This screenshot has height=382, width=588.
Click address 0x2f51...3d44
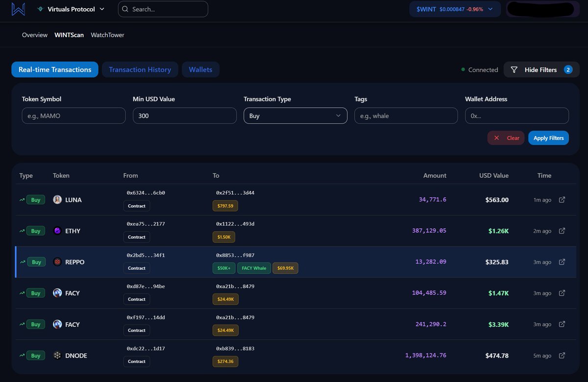[235, 193]
